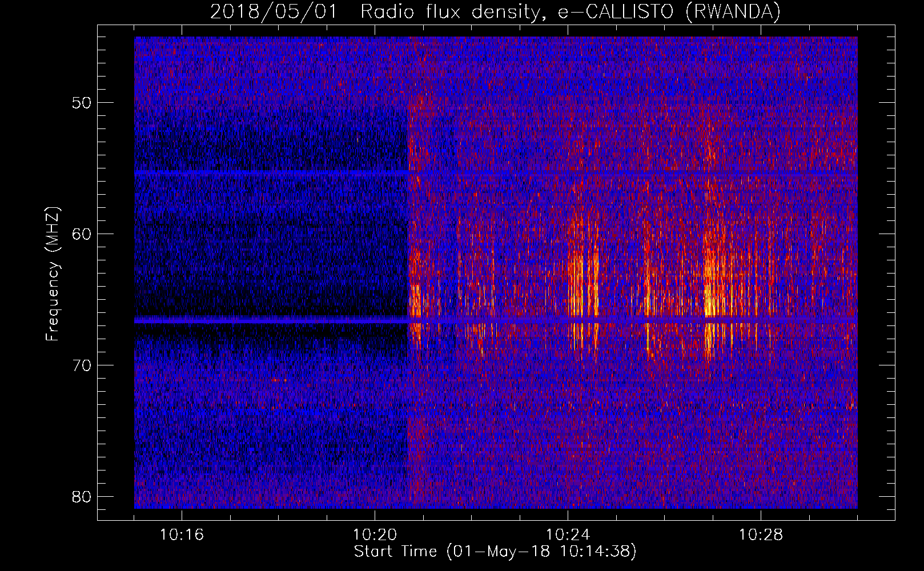Click the plot title 'Radio flux density, e-CALLISTO (RWANDA)'
Image resolution: width=924 pixels, height=571 pixels.
click(x=570, y=12)
